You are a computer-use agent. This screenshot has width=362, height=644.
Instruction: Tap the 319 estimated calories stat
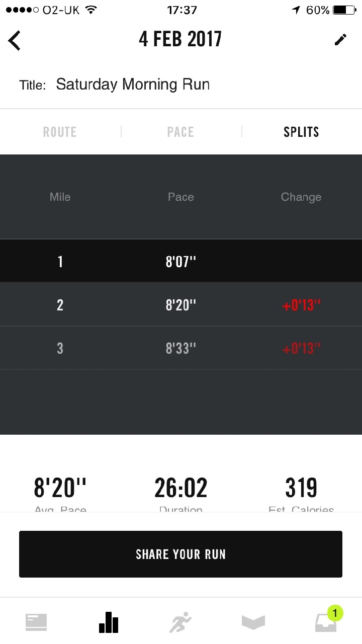click(x=301, y=489)
